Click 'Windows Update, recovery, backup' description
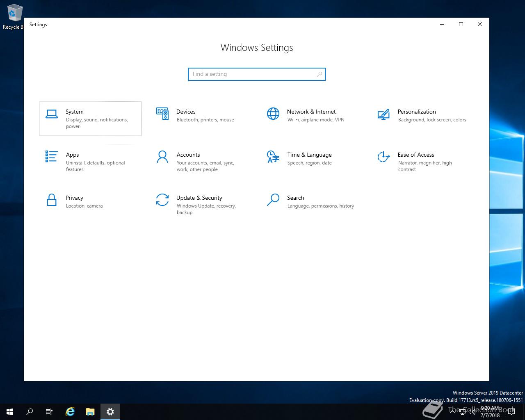 tap(206, 209)
